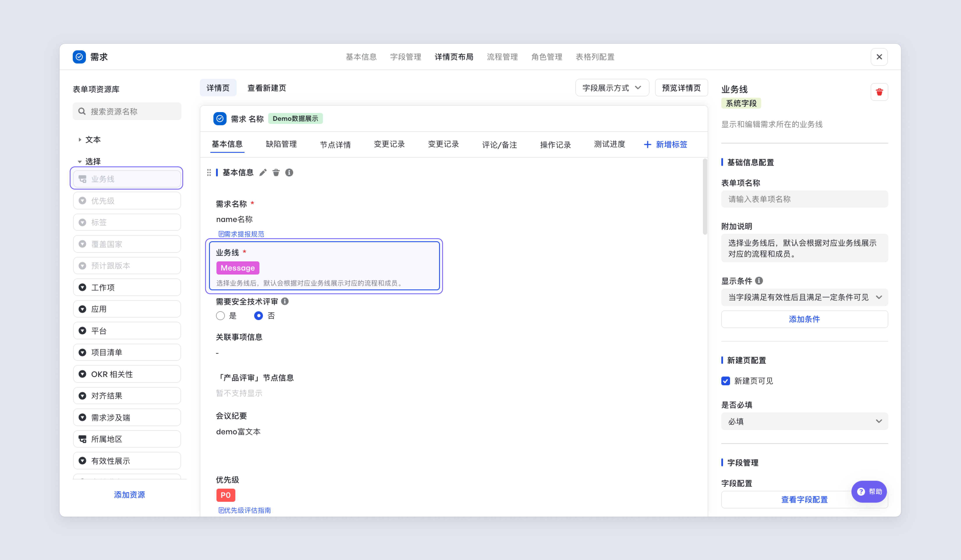Click the P0 priority tag
961x560 pixels.
[226, 495]
